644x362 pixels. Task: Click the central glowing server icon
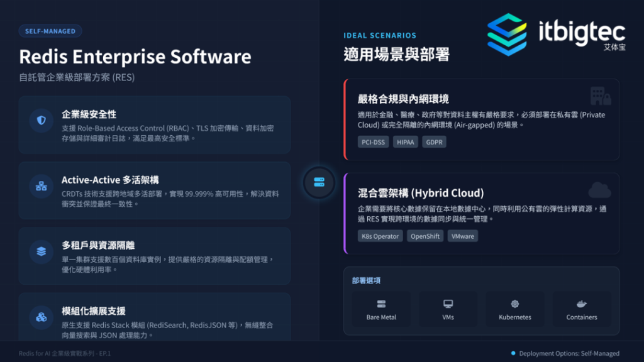[319, 182]
